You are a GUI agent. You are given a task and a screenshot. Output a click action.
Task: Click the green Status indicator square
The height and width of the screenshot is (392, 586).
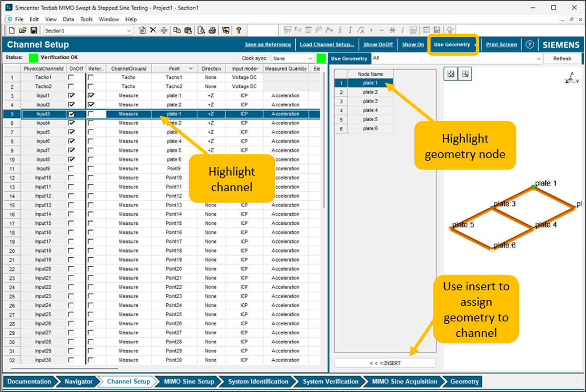pos(33,58)
